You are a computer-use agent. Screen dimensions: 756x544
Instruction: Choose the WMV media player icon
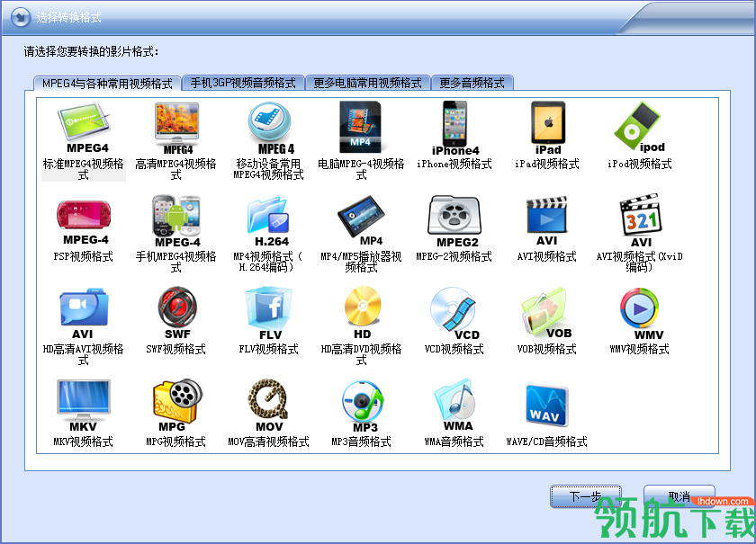(640, 313)
